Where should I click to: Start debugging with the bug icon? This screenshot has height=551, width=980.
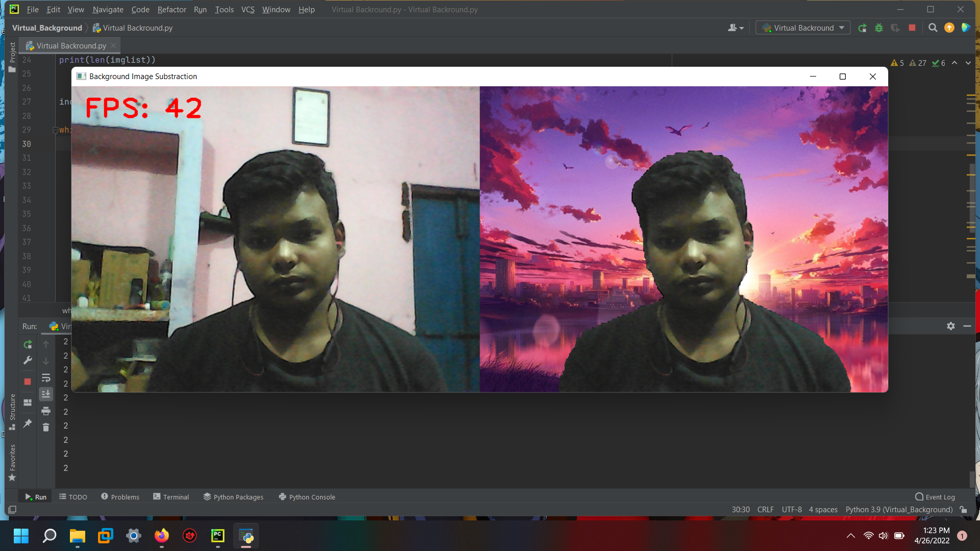coord(879,28)
